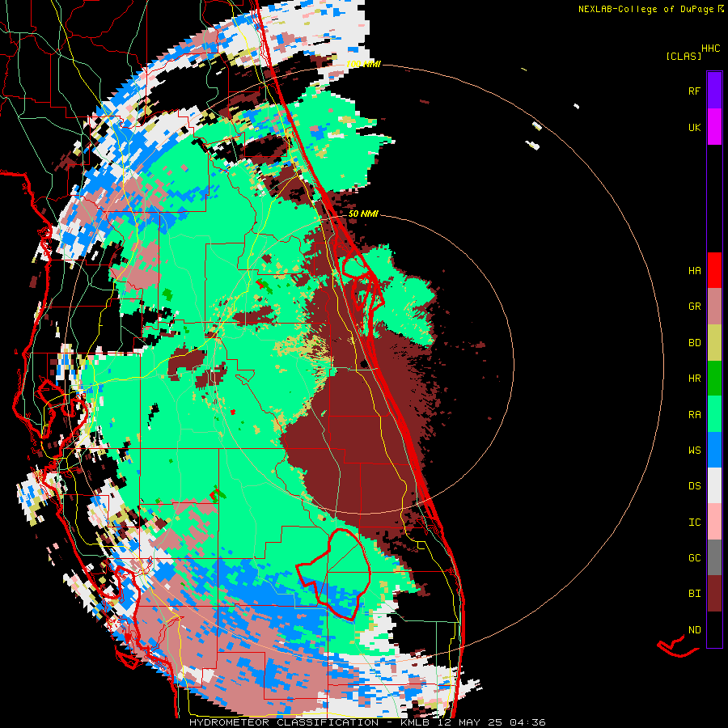Click the UK magenta legend swatch
Image resolution: width=728 pixels, height=728 pixels.
click(x=714, y=127)
